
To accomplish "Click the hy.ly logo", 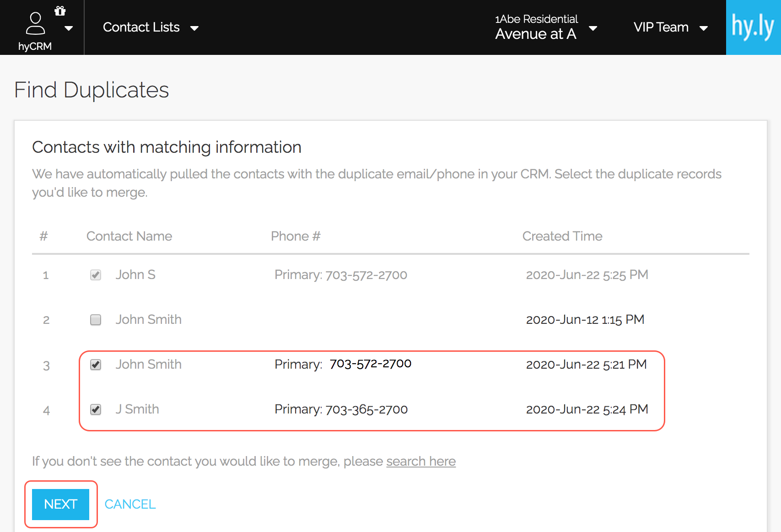I will click(753, 27).
